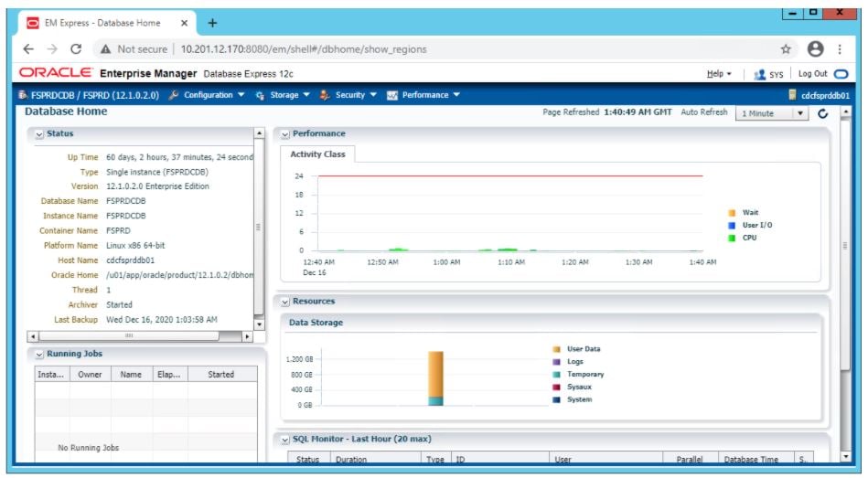Open the Storage menu

pyautogui.click(x=290, y=95)
